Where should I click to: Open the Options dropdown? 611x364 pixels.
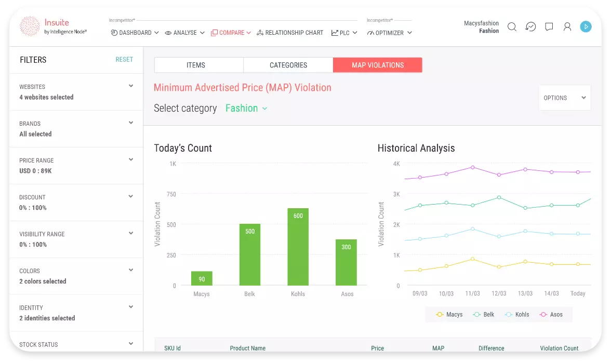(564, 98)
